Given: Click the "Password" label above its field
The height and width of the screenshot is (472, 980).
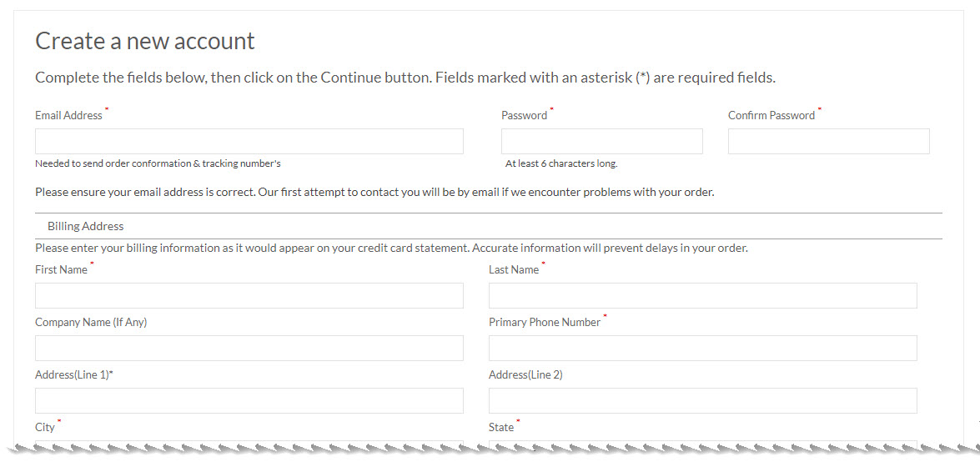Looking at the screenshot, I should [524, 116].
